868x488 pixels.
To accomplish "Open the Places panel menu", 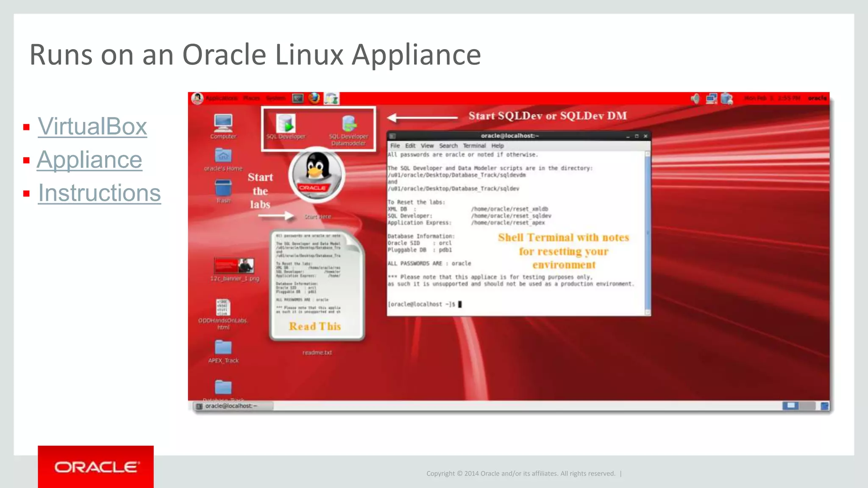I will point(251,98).
